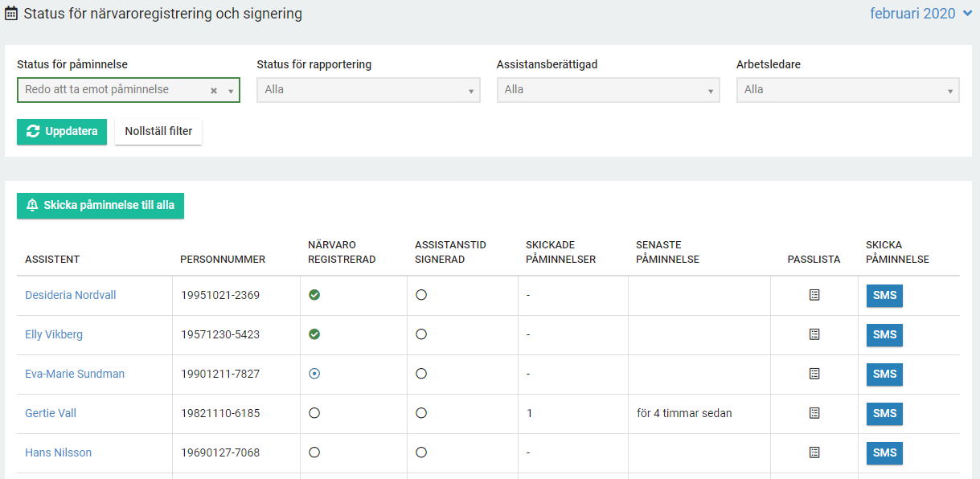Expand the 'Status för rapportering' dropdown
Image resolution: width=980 pixels, height=479 pixels.
tap(368, 90)
